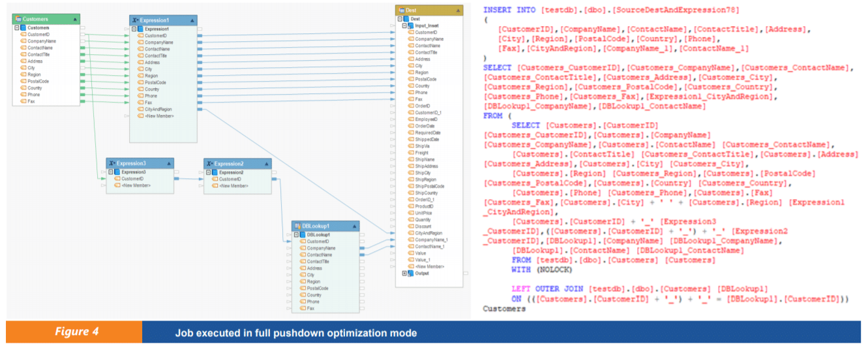Collapse the Input_Insert node in Dest
The width and height of the screenshot is (868, 346).
point(406,25)
